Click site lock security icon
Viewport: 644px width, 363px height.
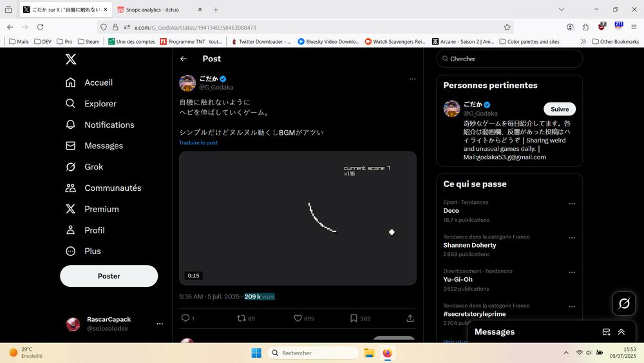[x=115, y=27]
